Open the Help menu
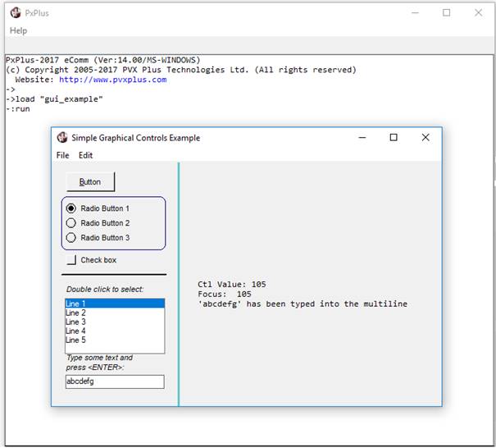Screen dimensions: 496x448 (x=18, y=30)
